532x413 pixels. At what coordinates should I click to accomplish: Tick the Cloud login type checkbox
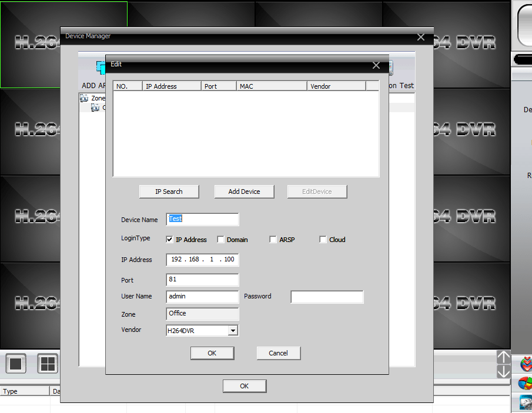click(323, 240)
